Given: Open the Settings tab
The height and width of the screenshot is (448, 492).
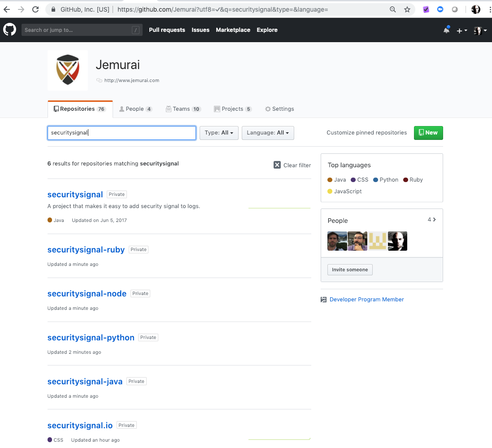Looking at the screenshot, I should (279, 109).
